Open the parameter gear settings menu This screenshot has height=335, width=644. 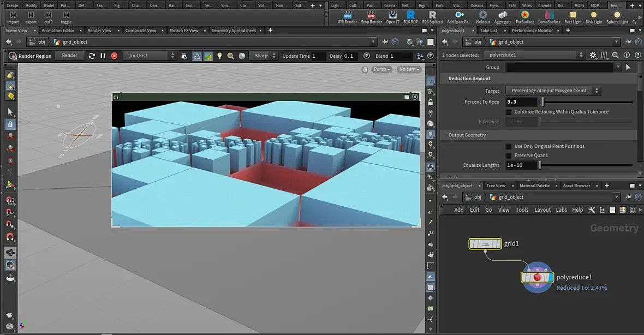[x=594, y=55]
